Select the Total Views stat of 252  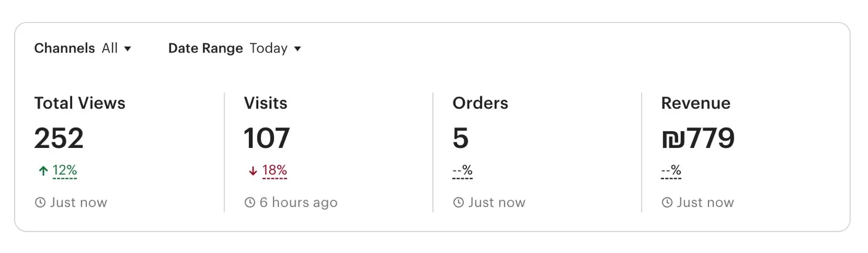(x=59, y=138)
